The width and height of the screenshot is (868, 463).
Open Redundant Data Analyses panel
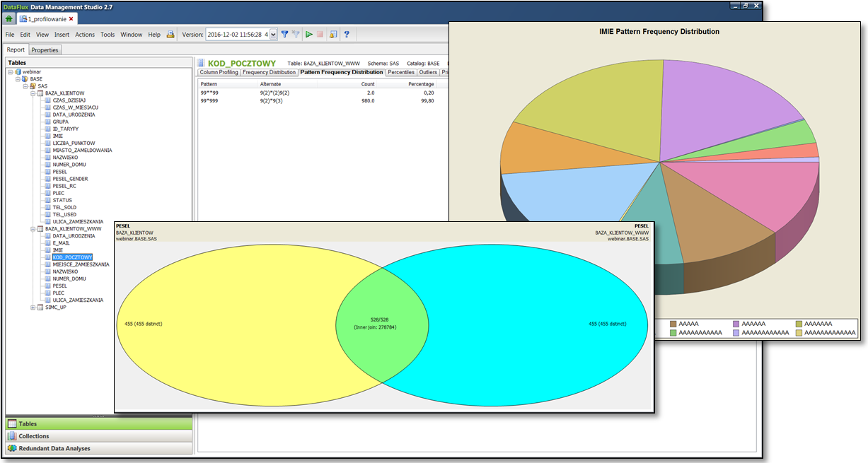coord(54,448)
